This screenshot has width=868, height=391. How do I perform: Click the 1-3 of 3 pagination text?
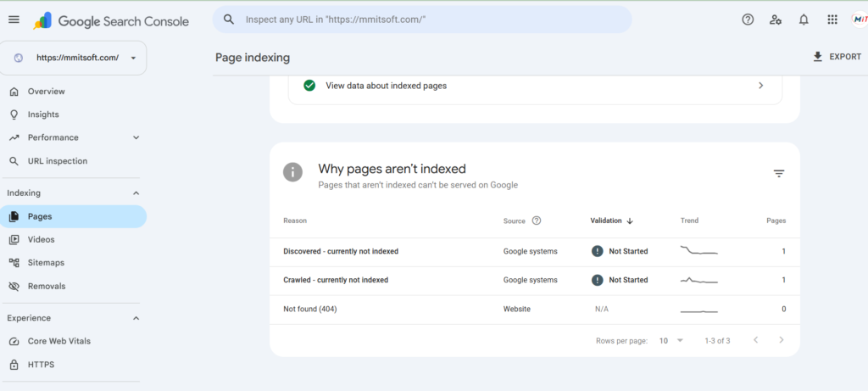(x=717, y=341)
